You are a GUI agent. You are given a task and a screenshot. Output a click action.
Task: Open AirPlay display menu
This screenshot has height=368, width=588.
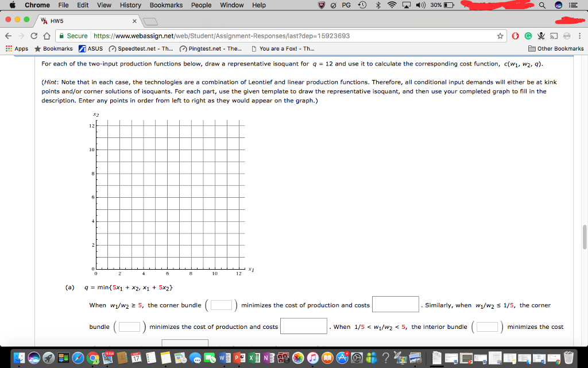coord(407,5)
